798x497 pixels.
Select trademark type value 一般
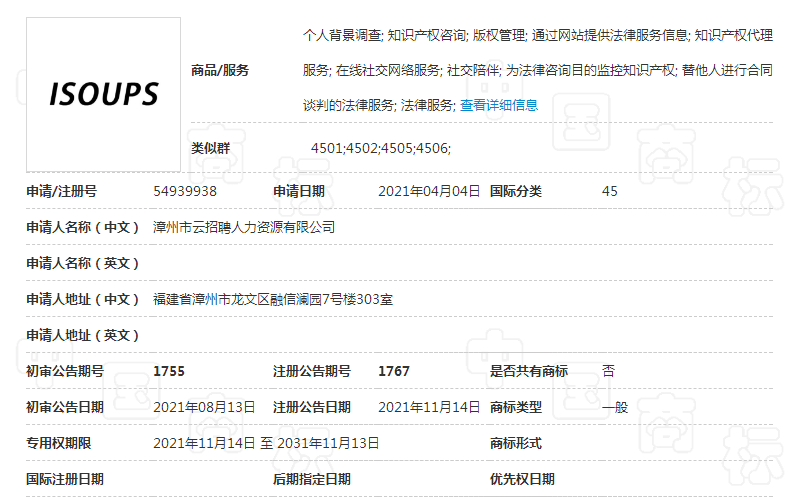pyautogui.click(x=615, y=407)
